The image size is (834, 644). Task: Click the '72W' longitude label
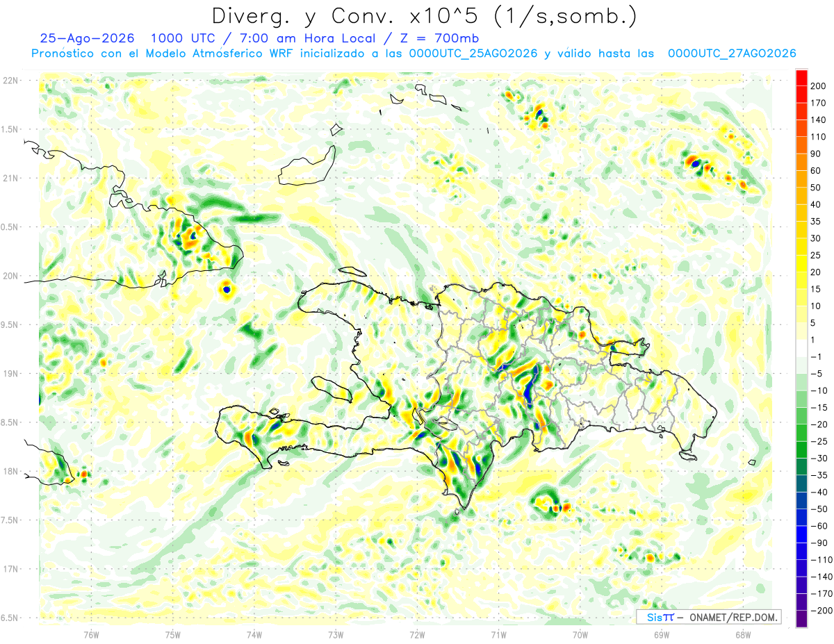coord(417,634)
